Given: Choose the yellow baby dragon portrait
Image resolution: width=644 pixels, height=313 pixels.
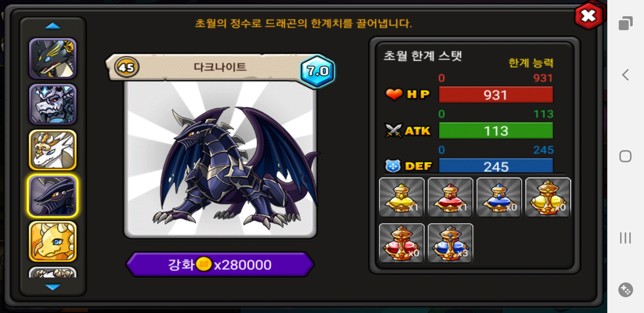Looking at the screenshot, I should tap(53, 241).
